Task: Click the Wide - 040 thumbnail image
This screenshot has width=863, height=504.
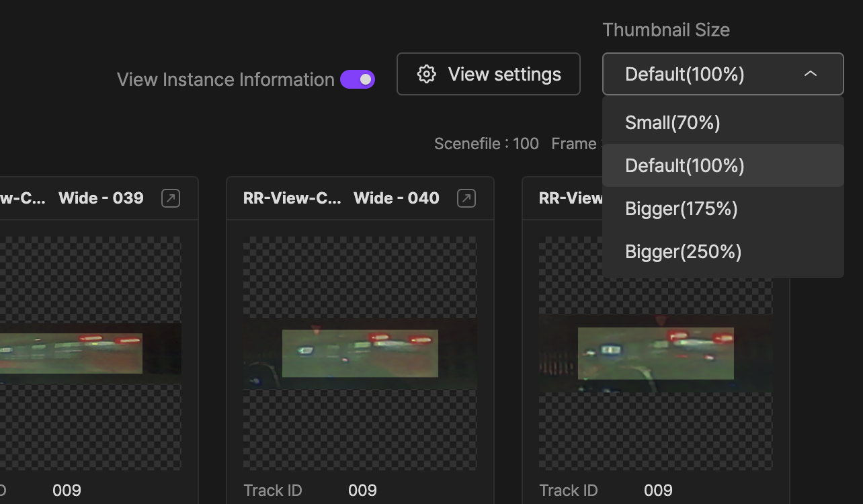Action: coord(360,353)
